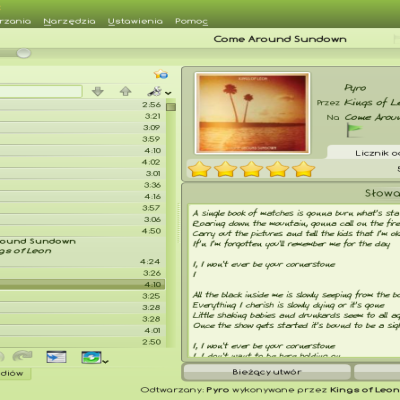Click the Pyro track title in info panel
400x400 pixels.
point(355,88)
